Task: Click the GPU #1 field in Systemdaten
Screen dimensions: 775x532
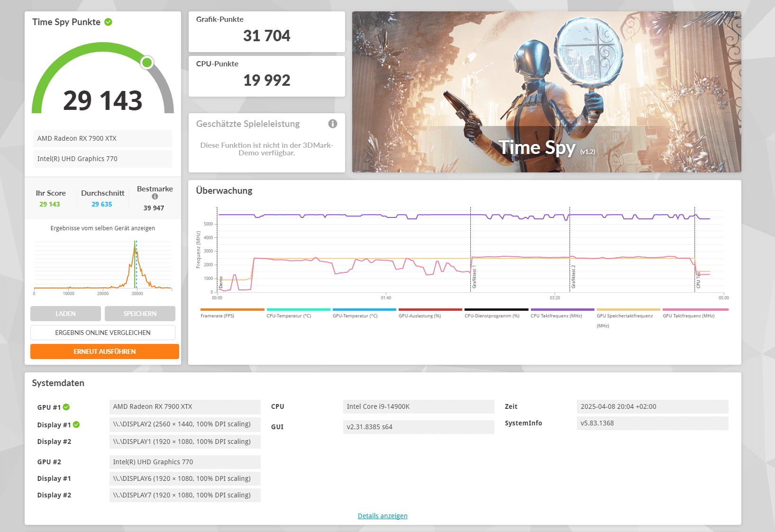Action: coord(185,406)
